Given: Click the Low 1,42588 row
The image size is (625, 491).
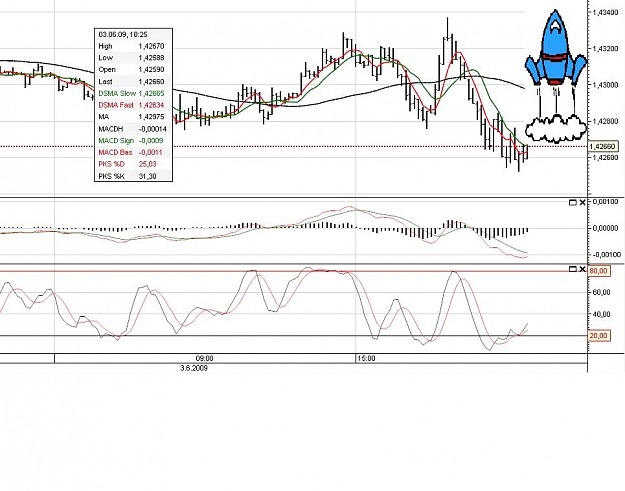Looking at the screenshot, I should pyautogui.click(x=134, y=58).
